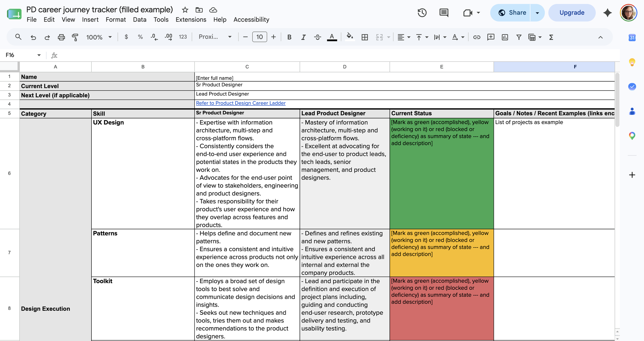Open the Gemini sparkle assistant
644x341 pixels.
point(607,13)
